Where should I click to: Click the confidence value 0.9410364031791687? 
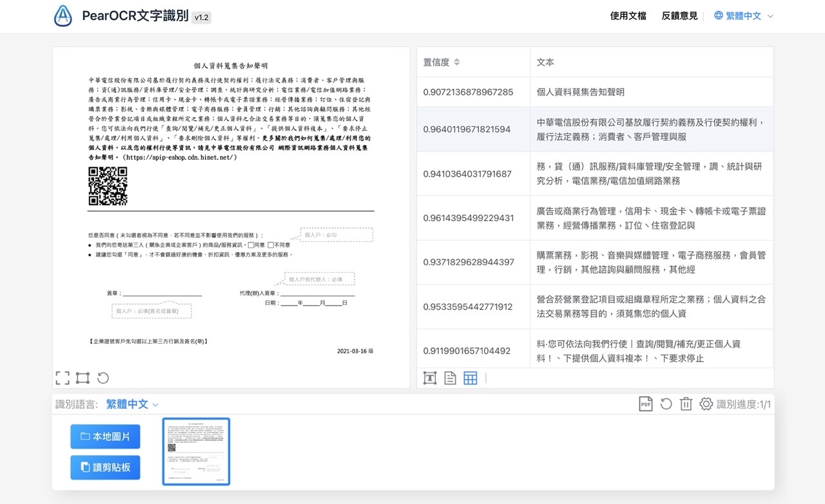(x=467, y=174)
